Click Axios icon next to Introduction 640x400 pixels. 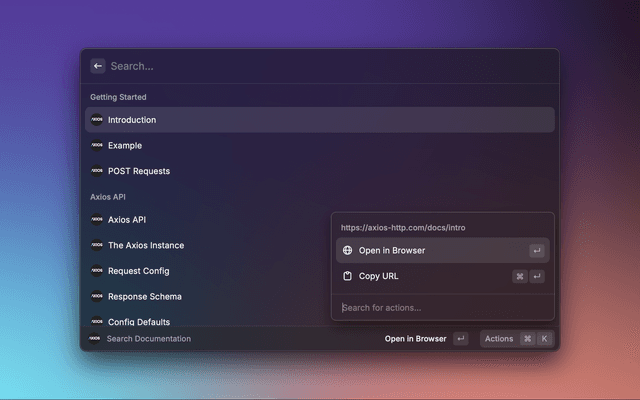pyautogui.click(x=97, y=120)
